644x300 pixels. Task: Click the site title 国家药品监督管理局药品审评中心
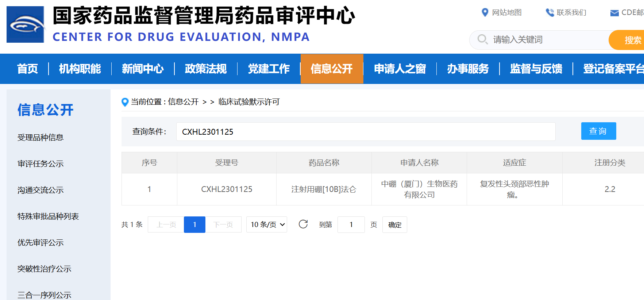click(204, 16)
